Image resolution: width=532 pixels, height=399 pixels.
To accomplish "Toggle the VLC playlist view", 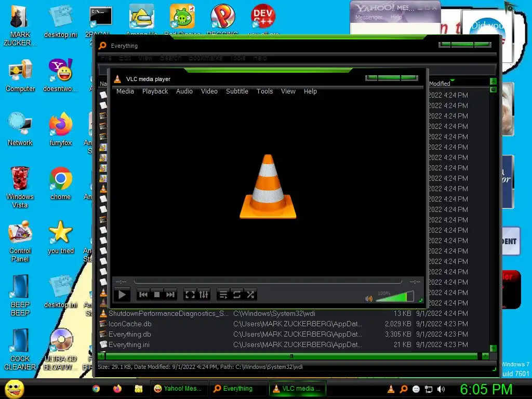I will tap(223, 295).
